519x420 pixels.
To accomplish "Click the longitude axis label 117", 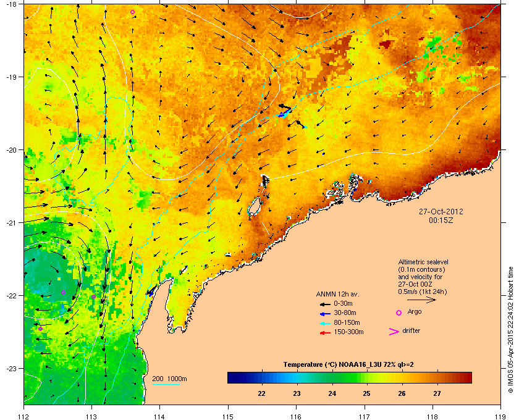I will 365,416.
